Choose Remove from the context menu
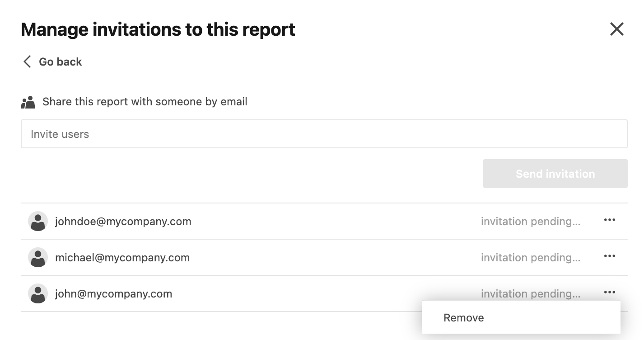 (x=464, y=318)
